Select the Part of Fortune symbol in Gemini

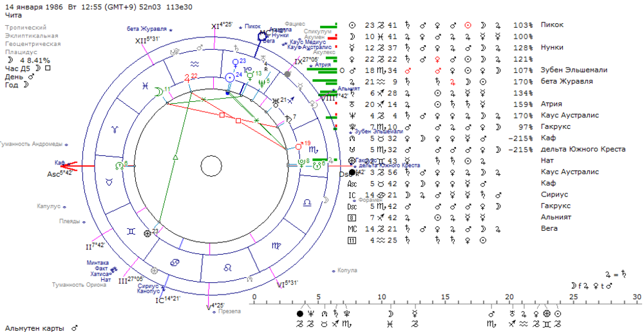point(147,233)
